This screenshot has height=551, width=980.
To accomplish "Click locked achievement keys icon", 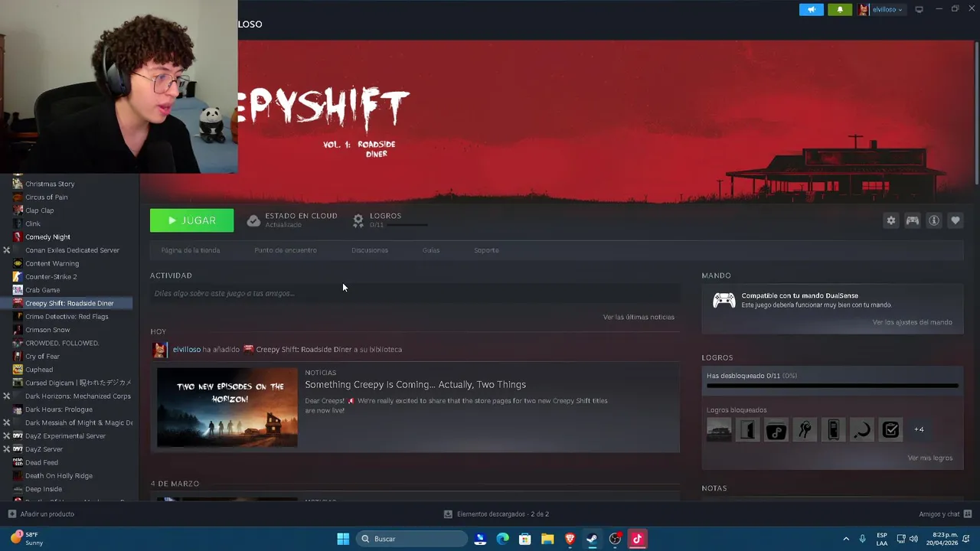I will (805, 429).
